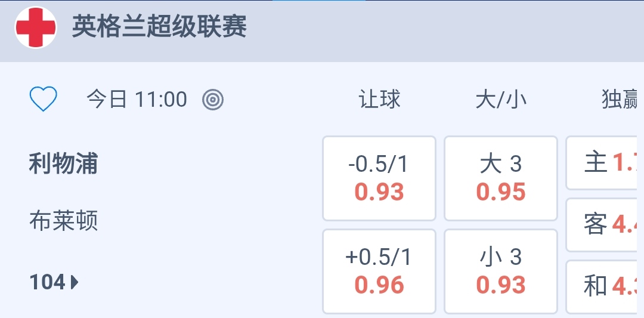The width and height of the screenshot is (644, 318).
Task: Open the 英格兰超级联赛 league header
Action: (x=159, y=27)
